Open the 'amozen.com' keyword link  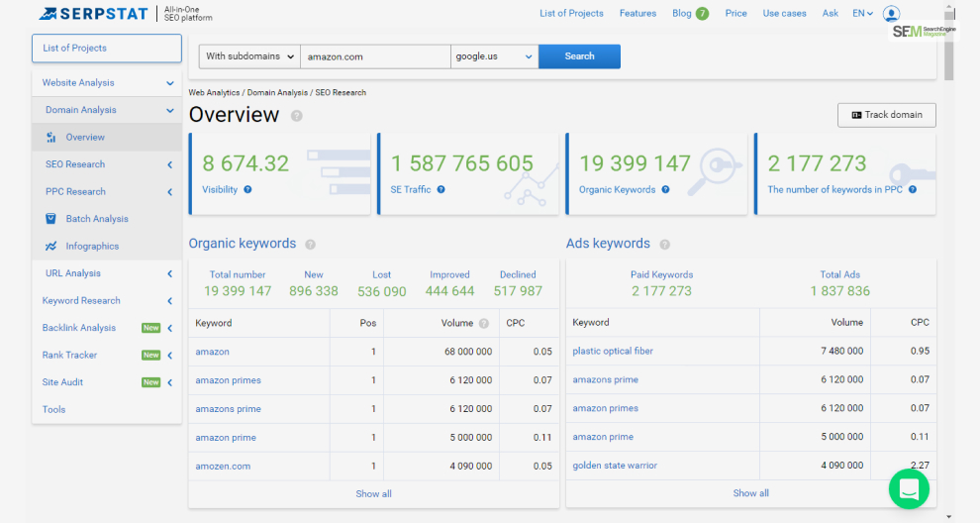(x=223, y=467)
